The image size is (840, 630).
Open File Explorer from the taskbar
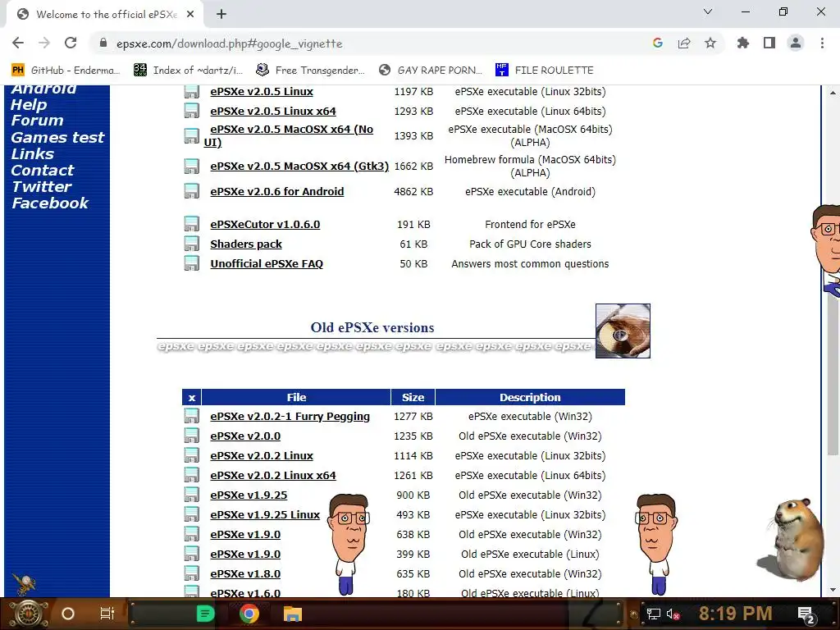pos(293,614)
